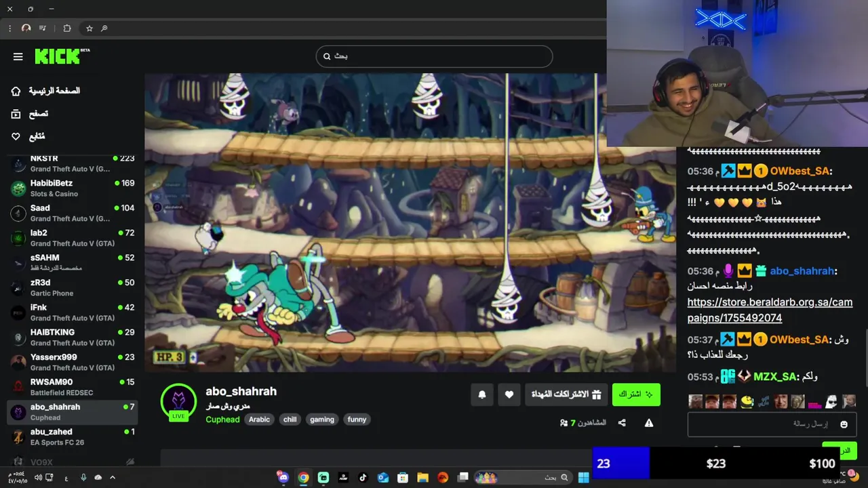Open File Explorer from taskbar
Viewport: 868px width, 488px height.
[422, 478]
